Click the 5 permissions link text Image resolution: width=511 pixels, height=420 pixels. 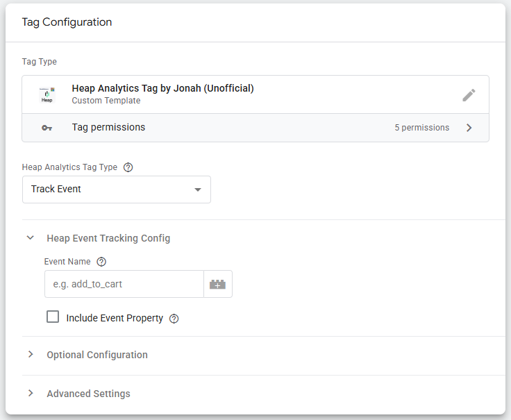(x=421, y=128)
